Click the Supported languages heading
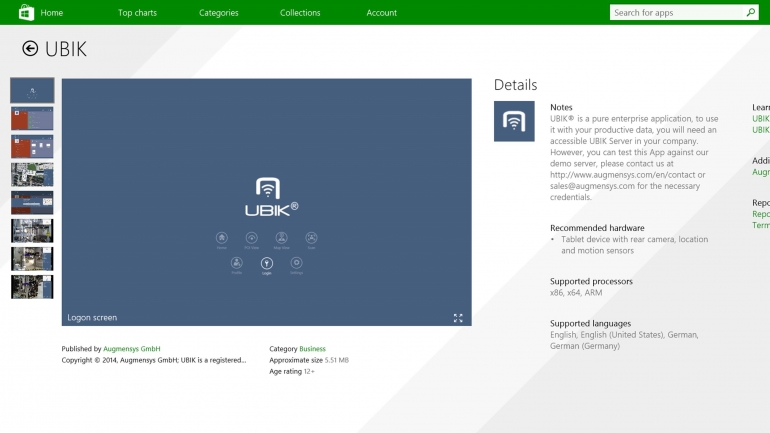This screenshot has width=770, height=433. click(x=590, y=324)
